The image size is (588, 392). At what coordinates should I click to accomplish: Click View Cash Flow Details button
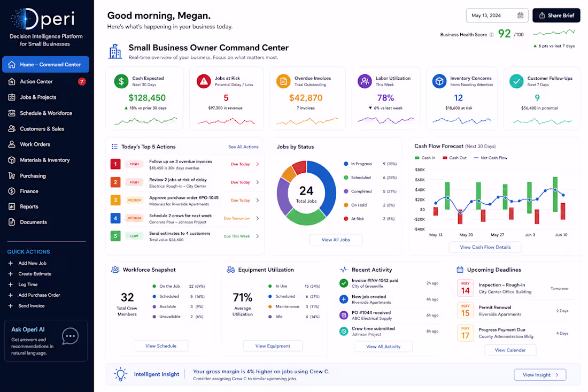tap(485, 247)
